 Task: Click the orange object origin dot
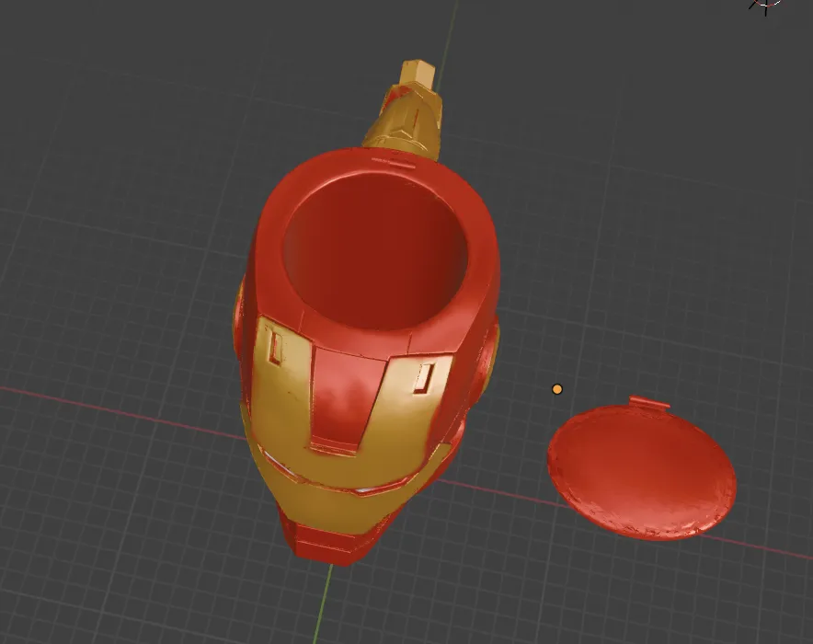pos(557,389)
